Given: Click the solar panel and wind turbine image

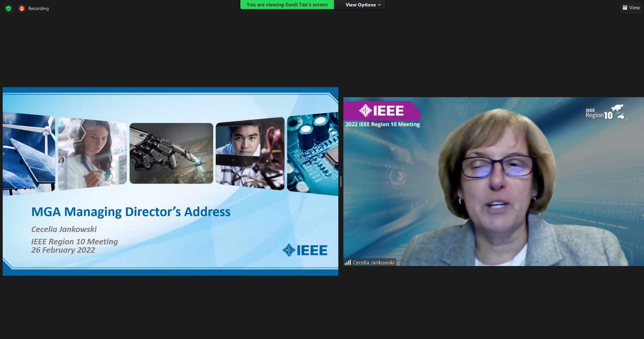Looking at the screenshot, I should [x=29, y=154].
